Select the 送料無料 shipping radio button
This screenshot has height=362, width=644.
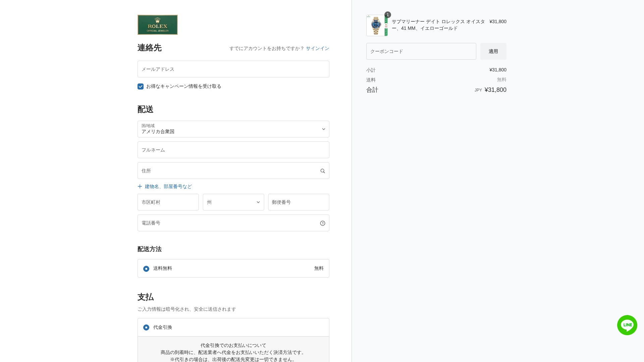click(x=146, y=269)
